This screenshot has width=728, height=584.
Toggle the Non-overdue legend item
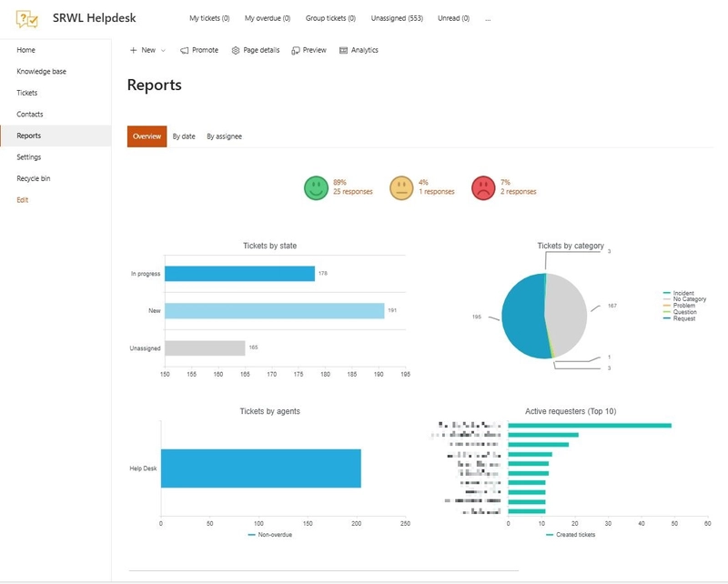[x=274, y=535]
